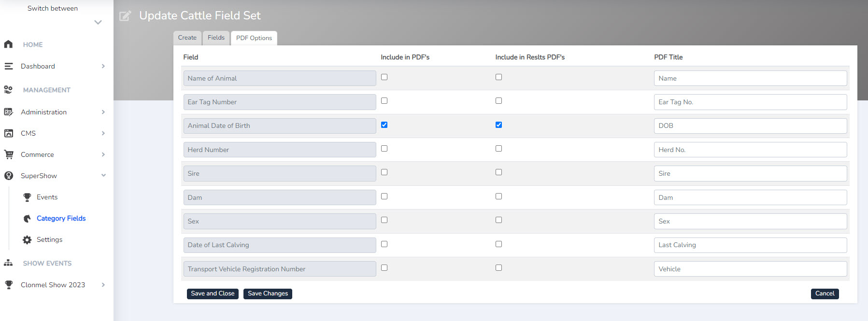Click the Save and Close button
Image resolution: width=868 pixels, height=321 pixels.
[x=213, y=293]
